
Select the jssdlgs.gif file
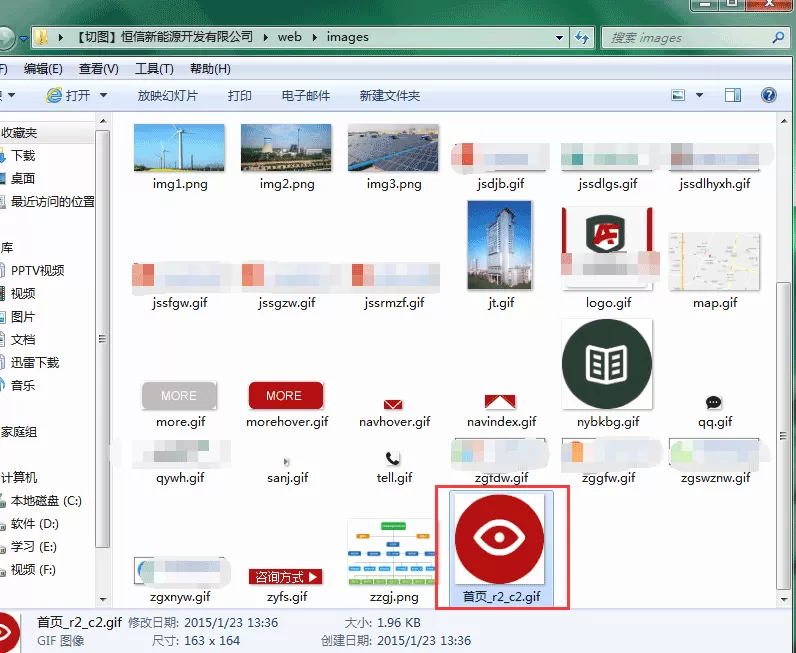point(607,157)
